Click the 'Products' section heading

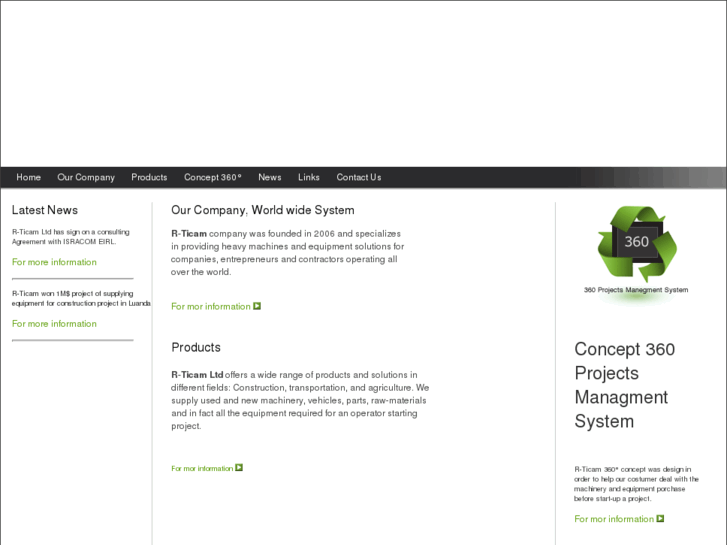[196, 347]
